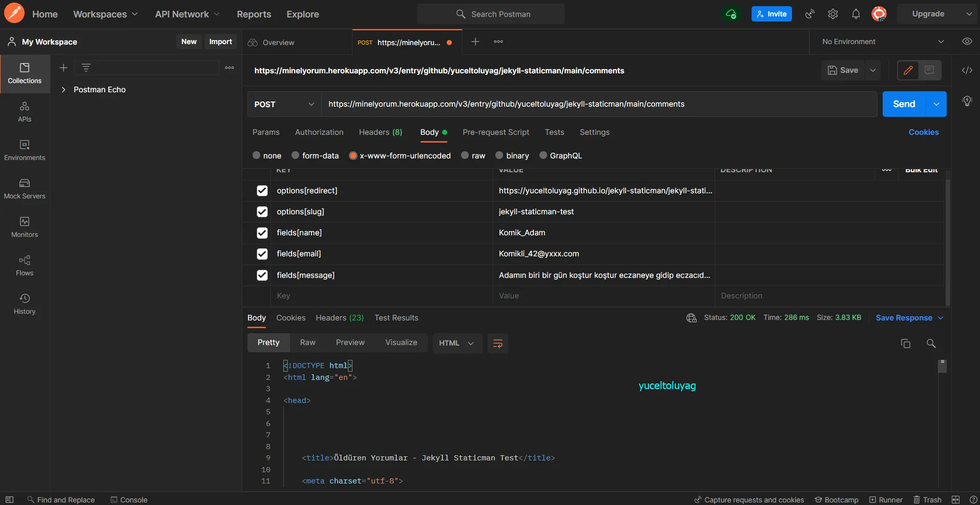Screen dimensions: 980x505
Task: Toggle response line wrap icon
Action: click(x=497, y=344)
